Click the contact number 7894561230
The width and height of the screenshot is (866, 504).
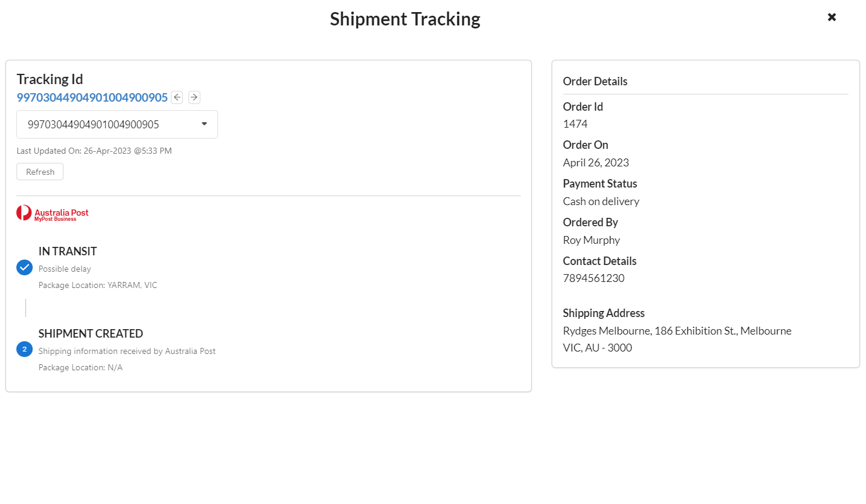point(593,278)
